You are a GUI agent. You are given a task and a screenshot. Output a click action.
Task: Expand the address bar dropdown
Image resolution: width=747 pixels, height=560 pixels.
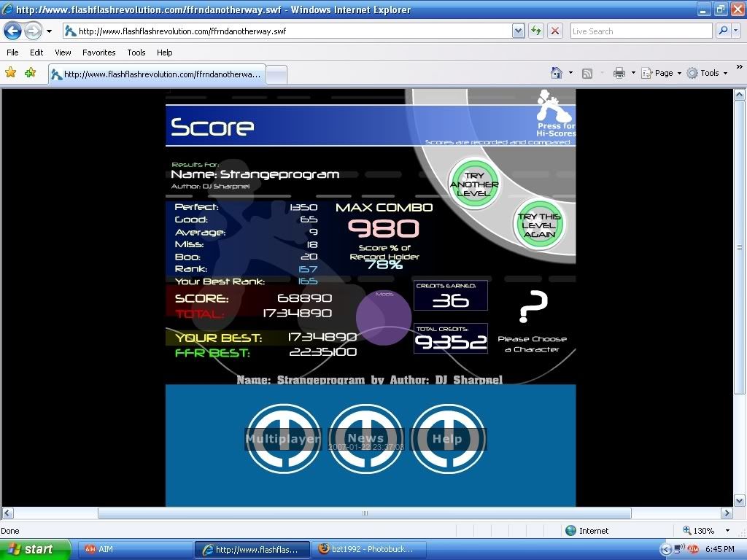pyautogui.click(x=518, y=31)
